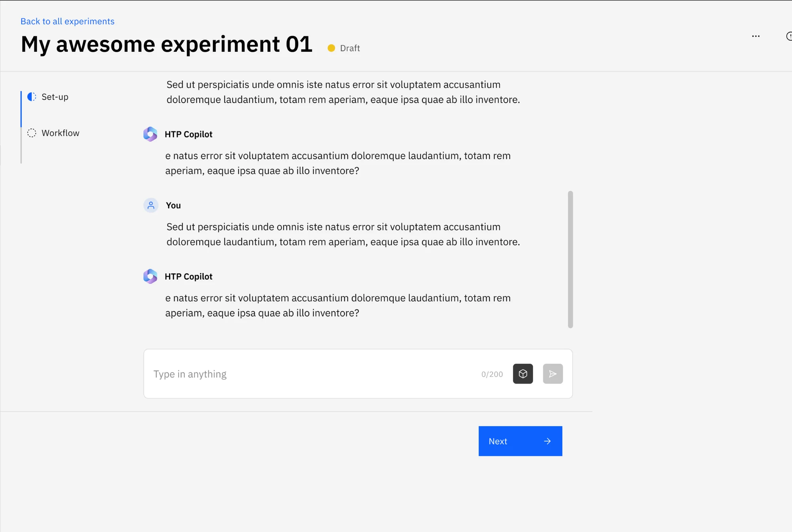Go back to all experiments
Image resolution: width=792 pixels, height=532 pixels.
click(x=67, y=21)
